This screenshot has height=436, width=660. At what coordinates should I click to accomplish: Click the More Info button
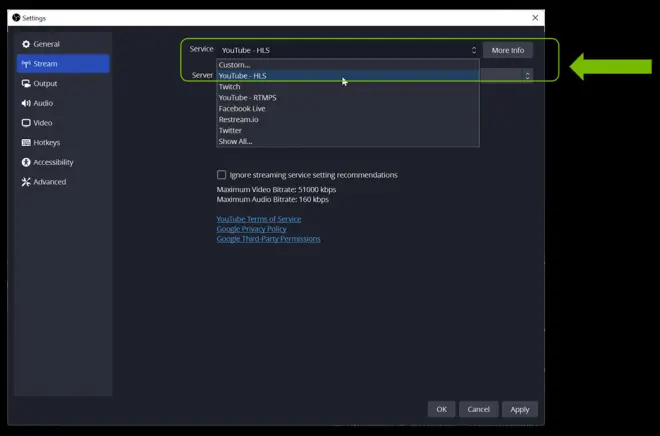508,50
